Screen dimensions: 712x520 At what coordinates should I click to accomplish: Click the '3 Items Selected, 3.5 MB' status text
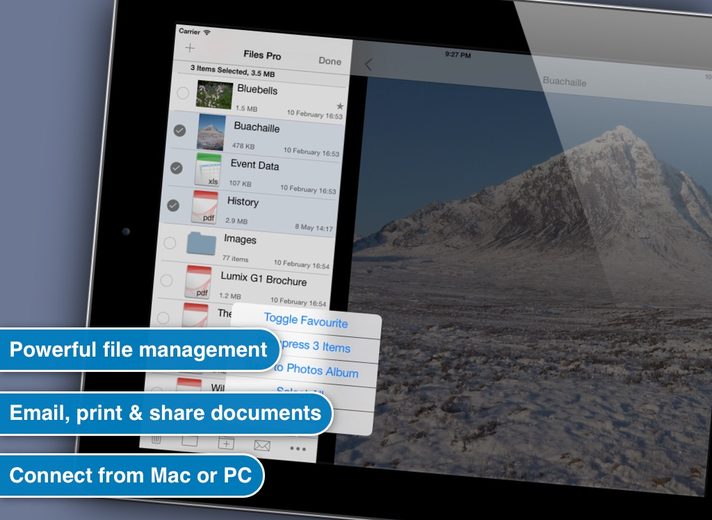point(232,70)
